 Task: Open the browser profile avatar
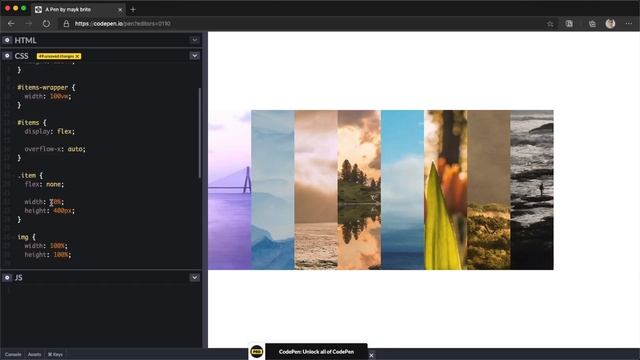tap(610, 24)
